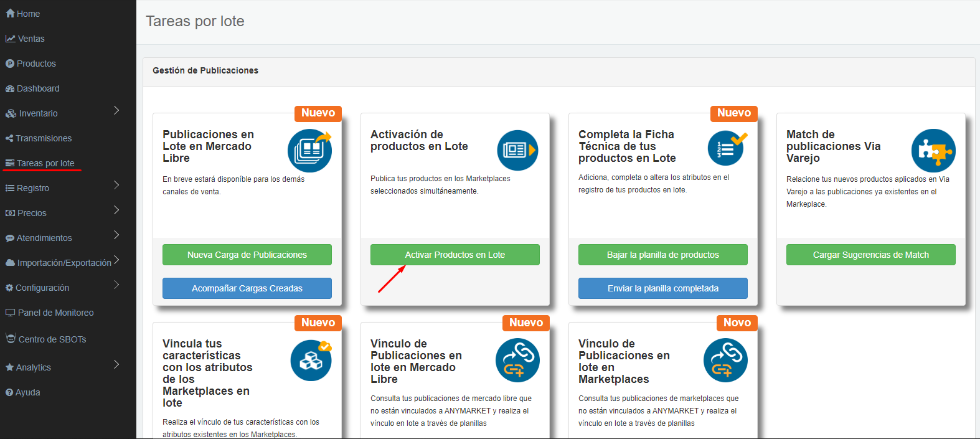This screenshot has width=980, height=439.
Task: Open Centro de SBOTs
Action: click(52, 339)
